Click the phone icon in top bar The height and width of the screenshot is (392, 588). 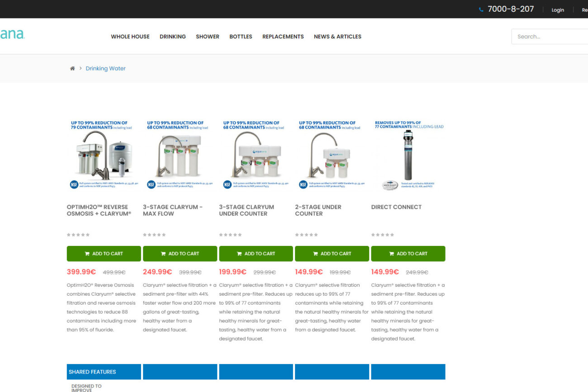(481, 9)
